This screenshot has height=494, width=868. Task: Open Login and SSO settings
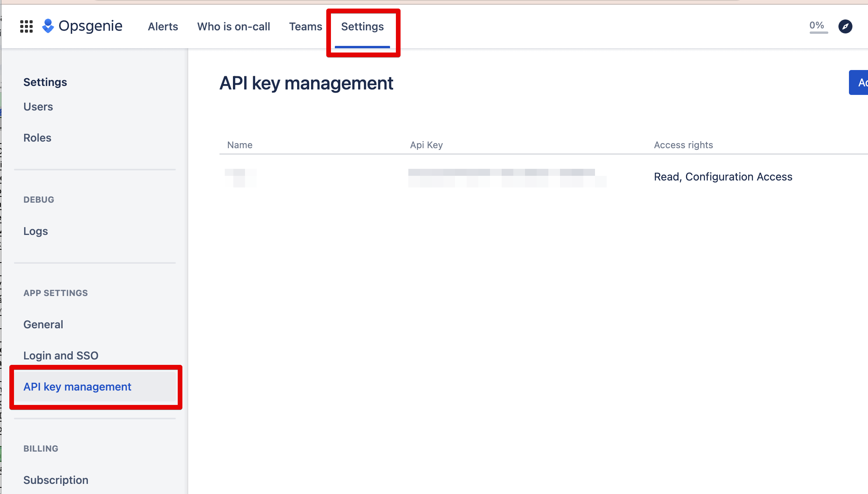pyautogui.click(x=61, y=356)
